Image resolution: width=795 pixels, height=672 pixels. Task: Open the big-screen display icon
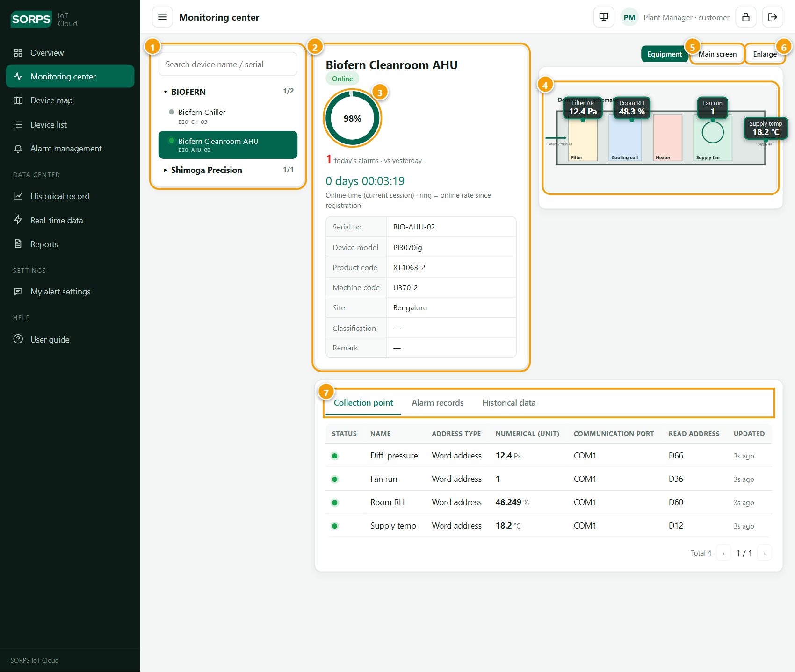tap(604, 17)
